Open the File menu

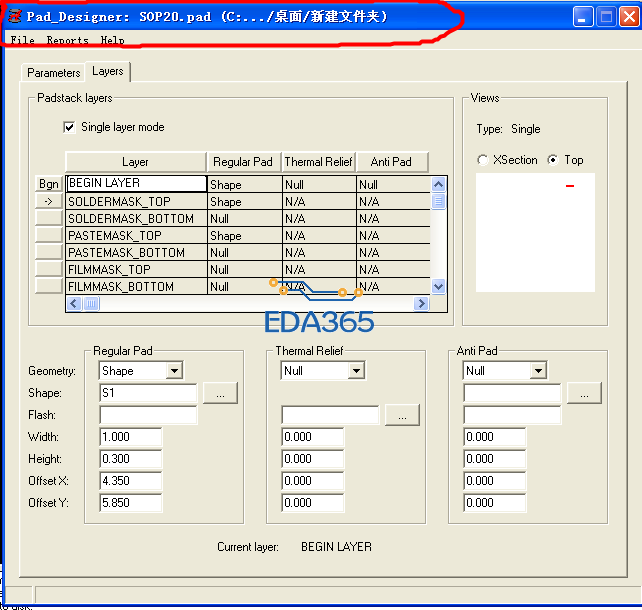[x=23, y=40]
